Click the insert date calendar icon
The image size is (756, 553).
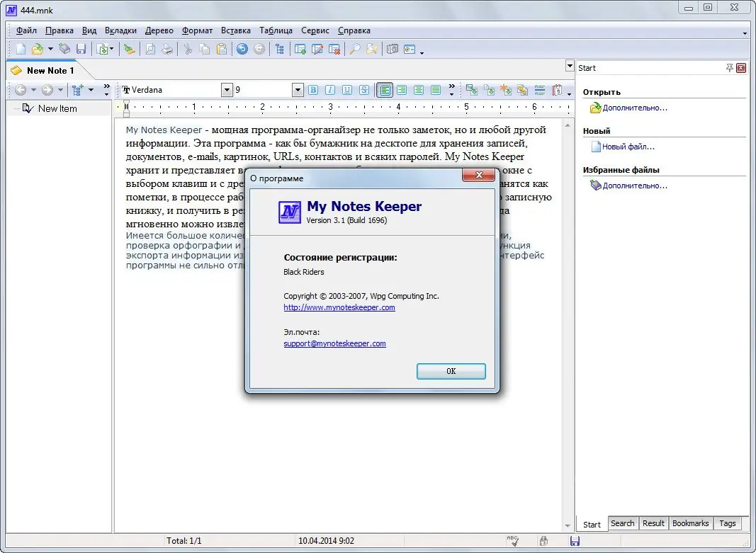click(x=557, y=90)
